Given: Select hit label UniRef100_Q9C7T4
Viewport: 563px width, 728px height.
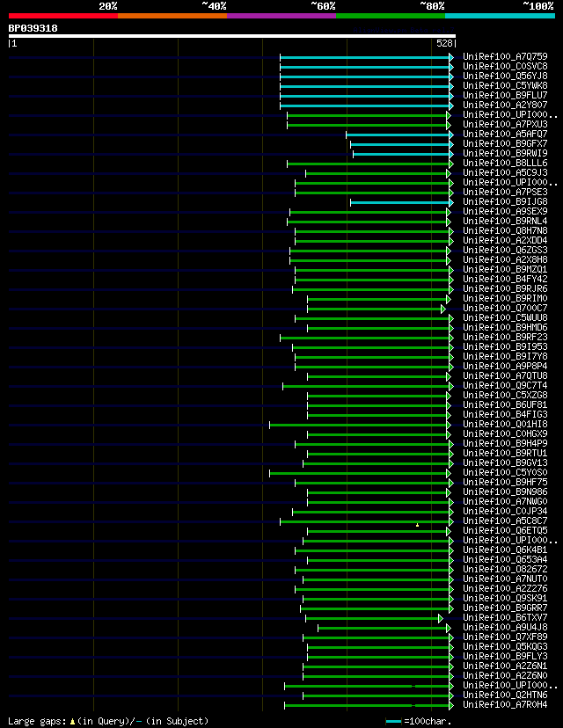Looking at the screenshot, I should pyautogui.click(x=505, y=385).
